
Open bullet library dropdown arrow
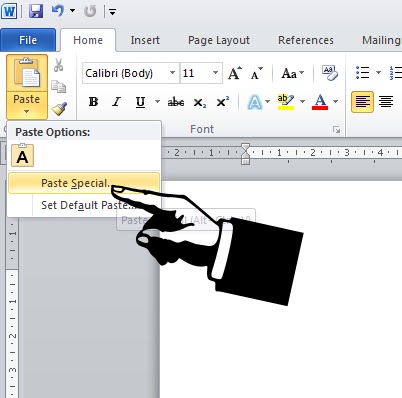click(378, 72)
